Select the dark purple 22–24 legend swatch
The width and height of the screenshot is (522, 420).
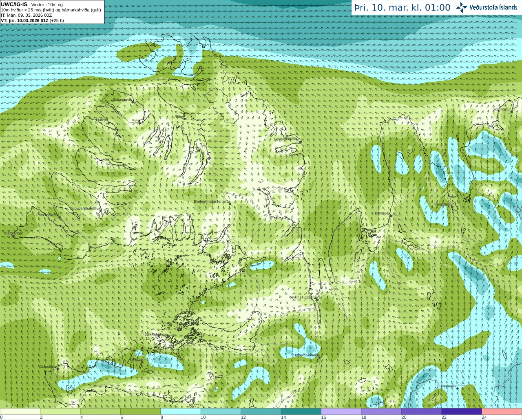[461, 411]
